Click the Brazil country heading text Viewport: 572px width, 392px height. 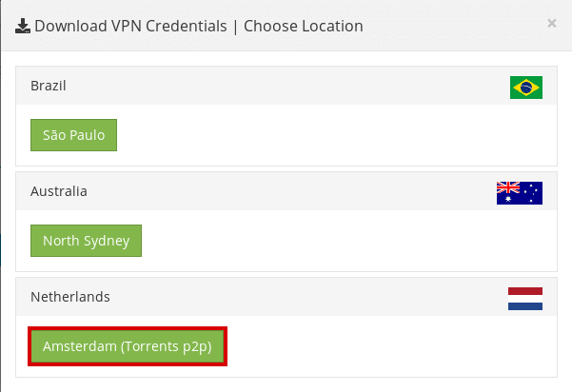tap(49, 86)
